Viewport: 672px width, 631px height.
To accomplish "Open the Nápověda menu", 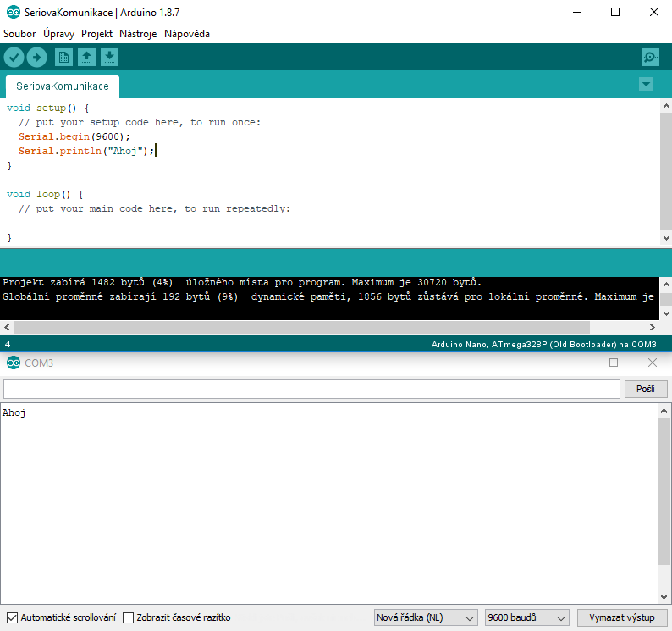I will click(187, 34).
